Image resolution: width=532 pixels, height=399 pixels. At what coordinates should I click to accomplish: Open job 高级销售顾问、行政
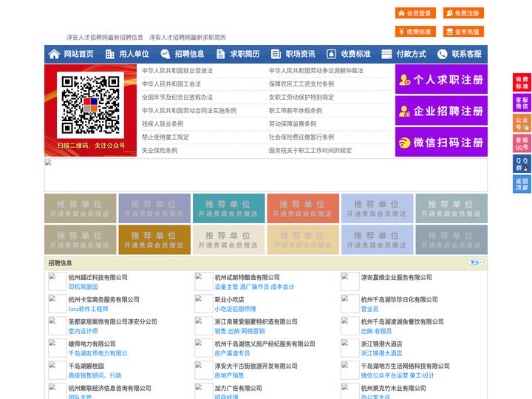[95, 375]
